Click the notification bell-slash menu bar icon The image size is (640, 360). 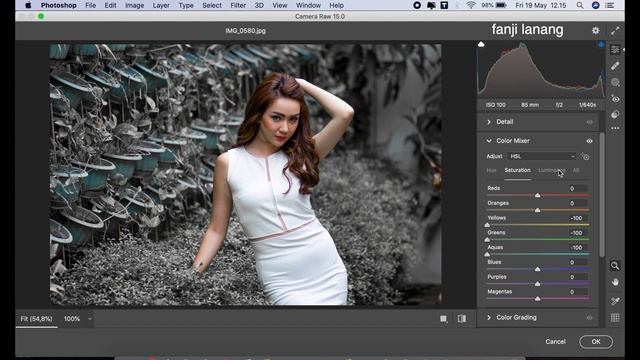431,5
